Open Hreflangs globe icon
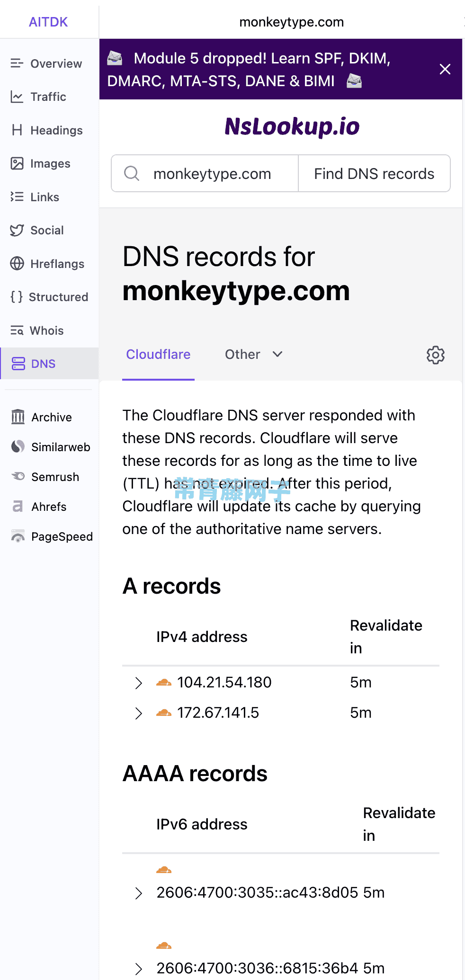Screen dimensions: 465x980 point(17,264)
